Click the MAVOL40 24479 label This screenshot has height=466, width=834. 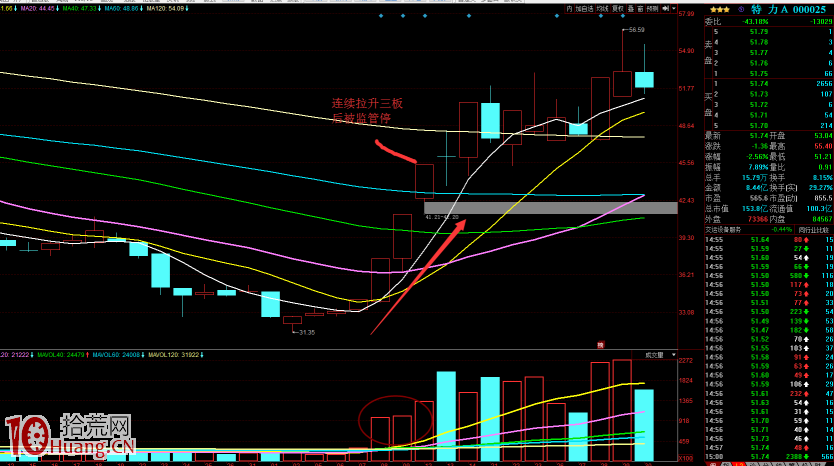[62, 355]
